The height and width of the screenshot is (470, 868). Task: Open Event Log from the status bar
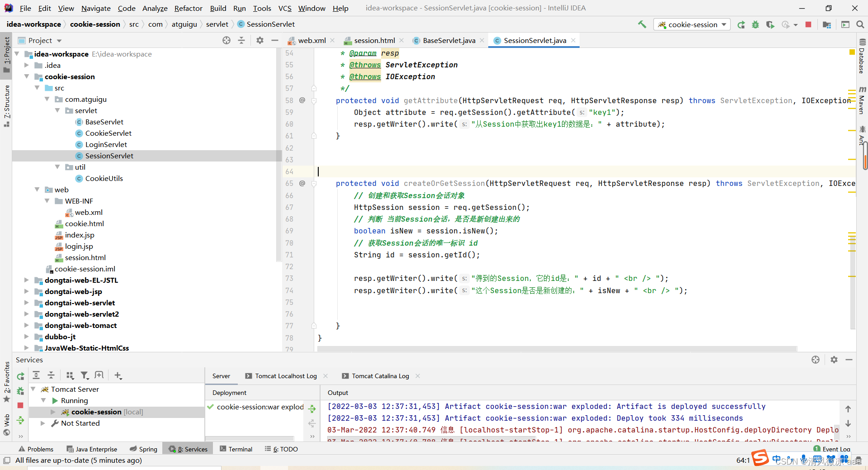[832, 449]
